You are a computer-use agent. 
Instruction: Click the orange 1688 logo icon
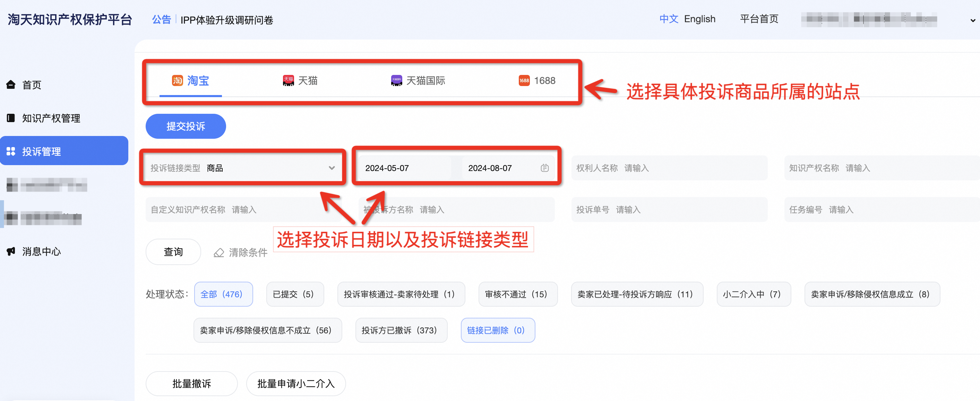point(524,80)
